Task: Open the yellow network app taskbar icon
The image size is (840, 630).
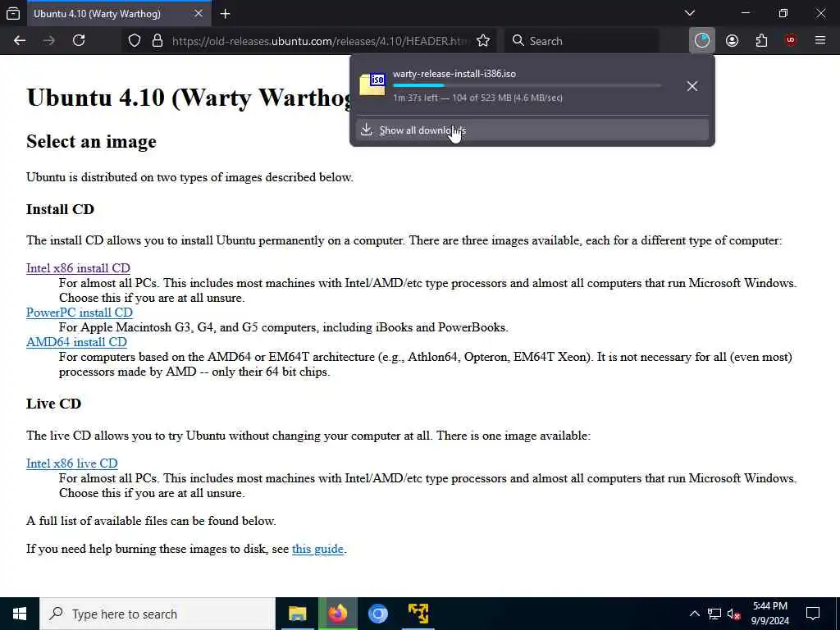Action: coord(418,614)
